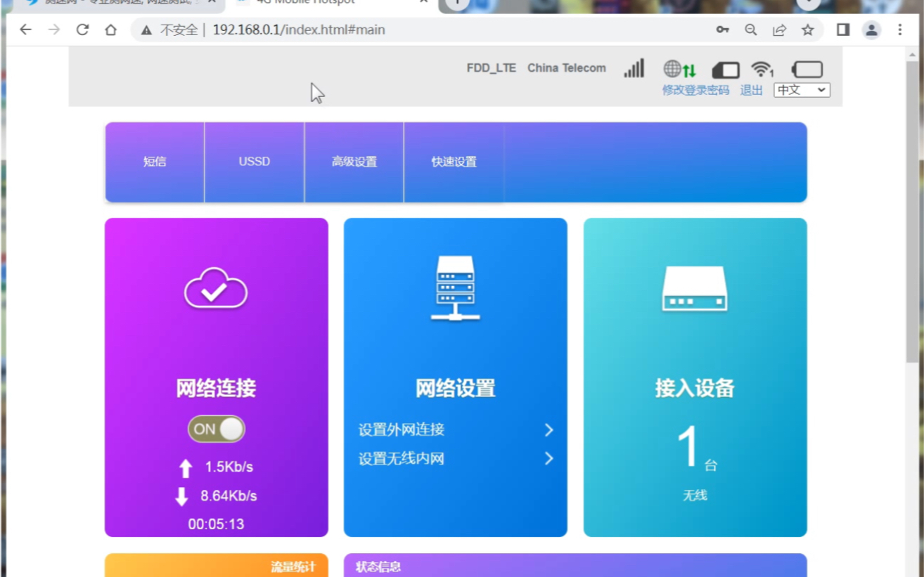
Task: Open the Chrome profile avatar
Action: [871, 30]
